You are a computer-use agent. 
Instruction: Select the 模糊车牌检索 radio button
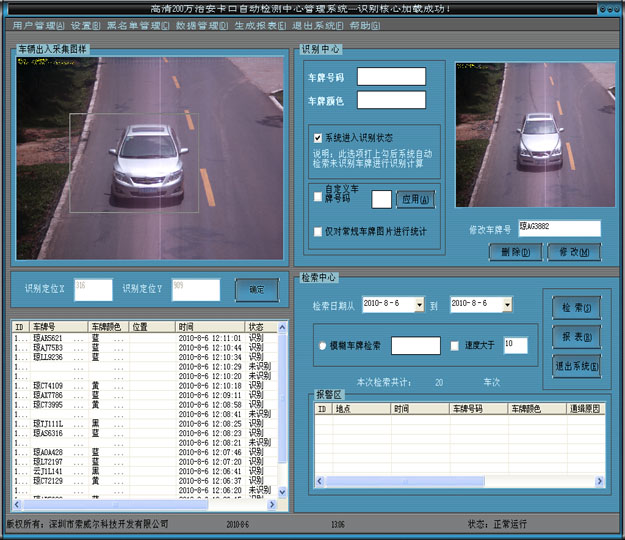[x=320, y=346]
